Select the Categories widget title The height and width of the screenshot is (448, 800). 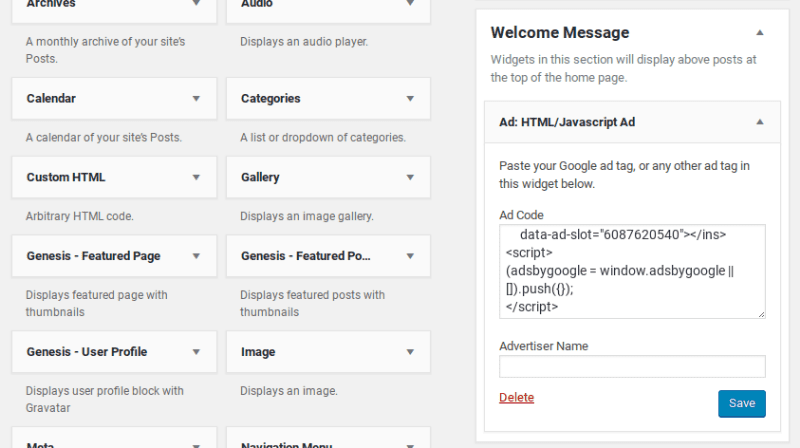pyautogui.click(x=270, y=98)
